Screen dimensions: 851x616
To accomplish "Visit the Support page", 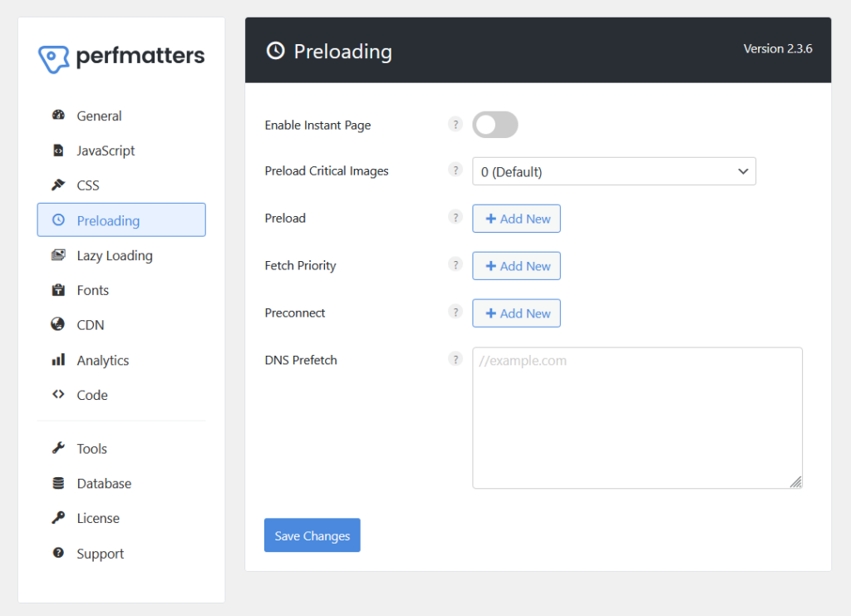I will pyautogui.click(x=121, y=553).
